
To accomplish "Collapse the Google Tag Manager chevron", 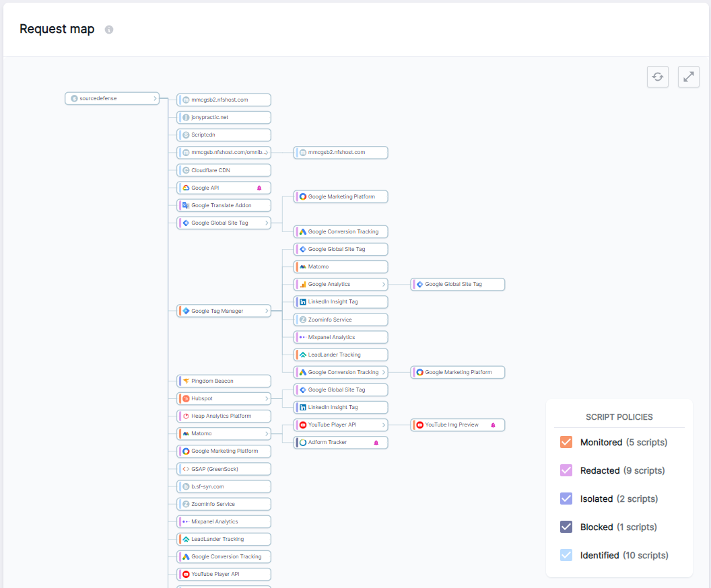I will click(x=267, y=311).
